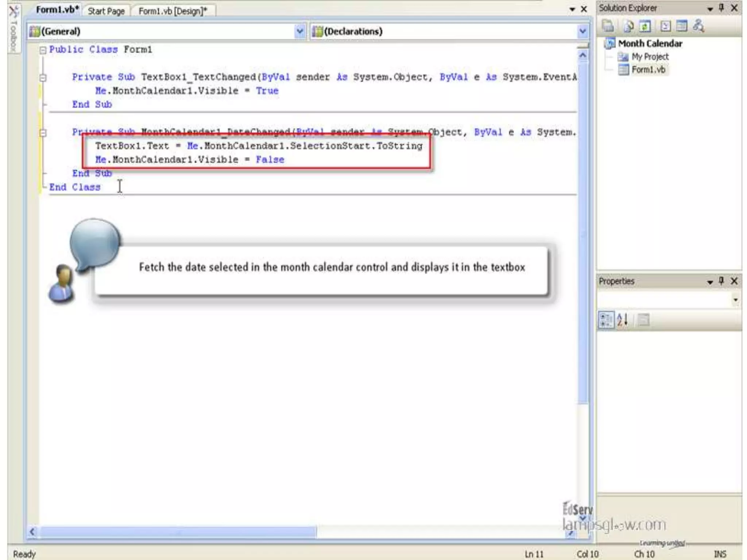The image size is (747, 560).
Task: Click the 'End Class' code line
Action: [75, 187]
